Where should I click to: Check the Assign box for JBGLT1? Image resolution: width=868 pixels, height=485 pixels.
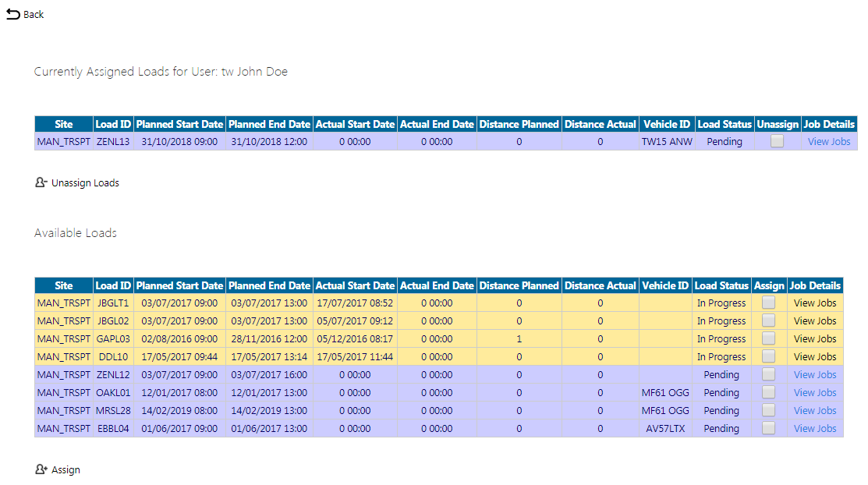768,303
